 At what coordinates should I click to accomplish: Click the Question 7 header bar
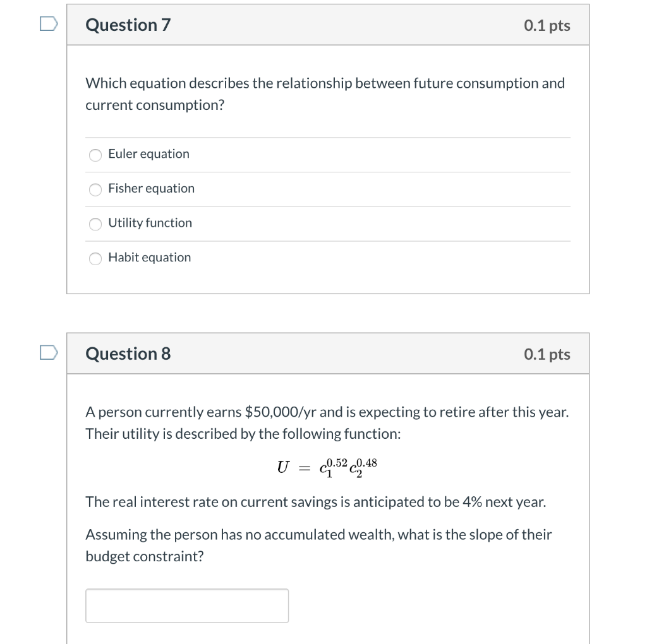click(327, 24)
